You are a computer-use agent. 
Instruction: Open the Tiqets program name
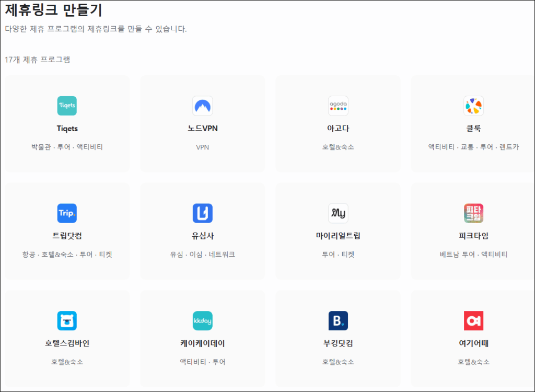67,129
